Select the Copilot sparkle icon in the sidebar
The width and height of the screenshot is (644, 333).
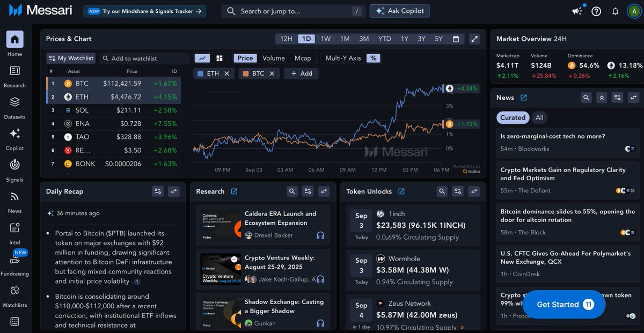click(x=14, y=134)
